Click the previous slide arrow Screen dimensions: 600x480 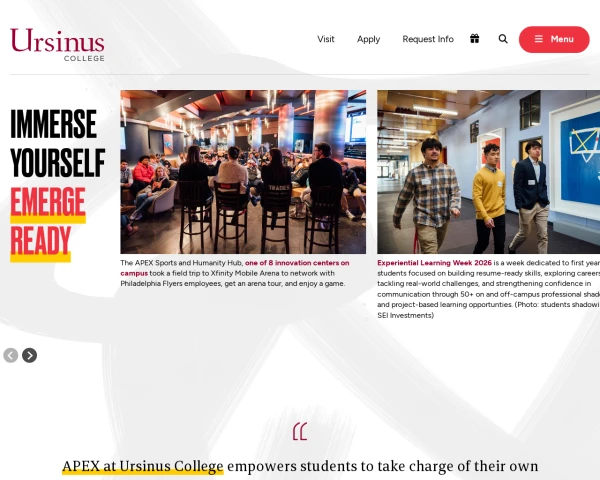pos(11,355)
